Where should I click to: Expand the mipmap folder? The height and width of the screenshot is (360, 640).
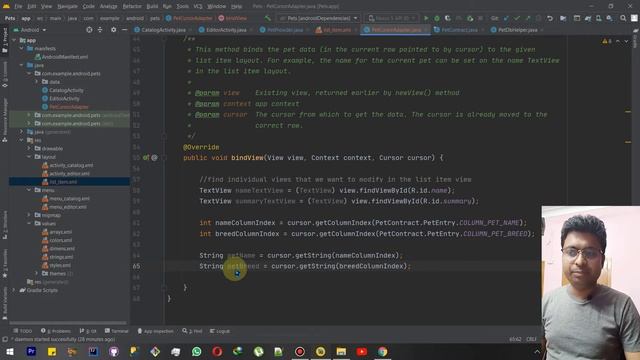29,215
